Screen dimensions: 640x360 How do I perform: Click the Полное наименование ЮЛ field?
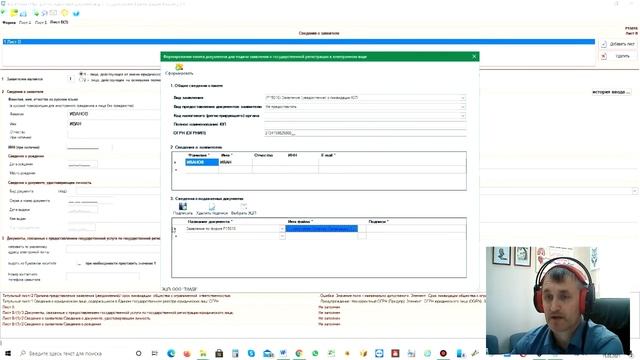click(365, 124)
